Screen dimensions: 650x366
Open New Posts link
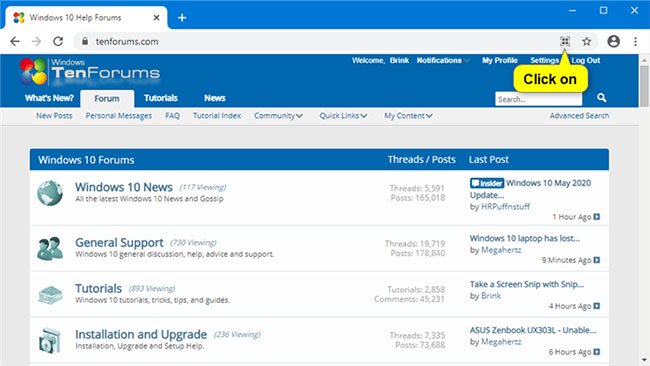(x=54, y=116)
